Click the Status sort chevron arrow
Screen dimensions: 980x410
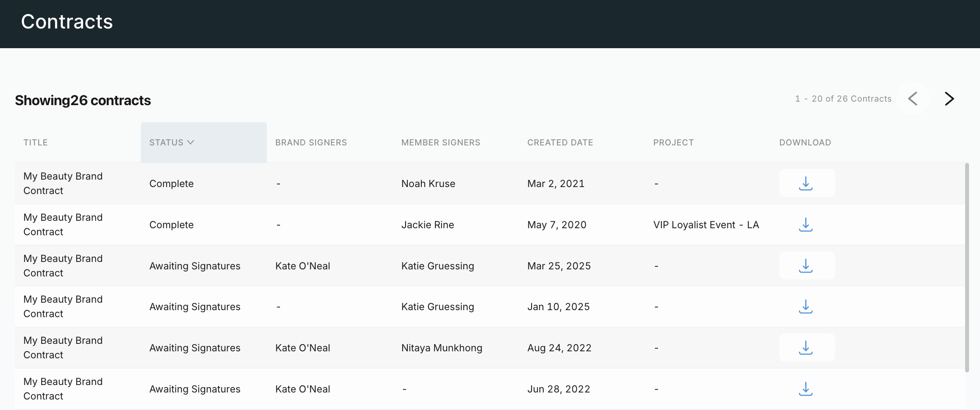(191, 142)
